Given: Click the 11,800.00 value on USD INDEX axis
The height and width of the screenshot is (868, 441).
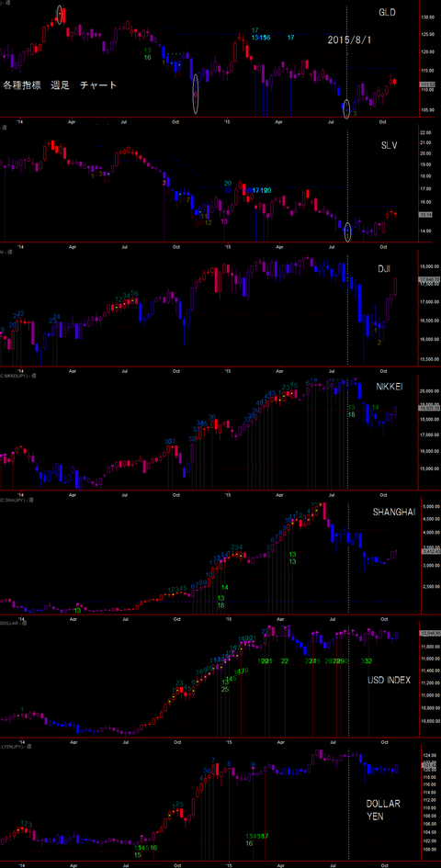Looking at the screenshot, I should (429, 646).
